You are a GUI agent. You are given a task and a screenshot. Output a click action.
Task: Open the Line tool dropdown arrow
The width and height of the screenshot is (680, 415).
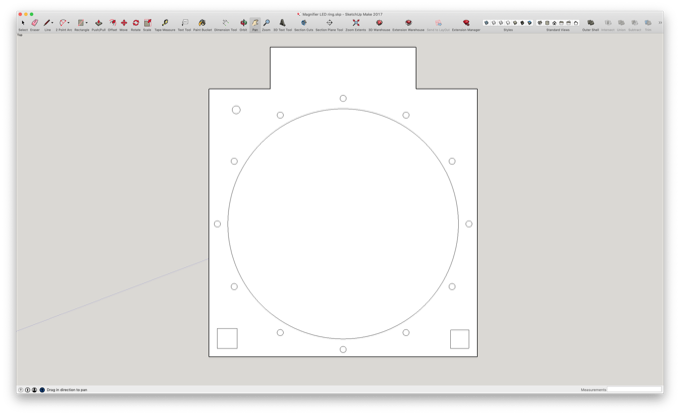click(x=52, y=23)
